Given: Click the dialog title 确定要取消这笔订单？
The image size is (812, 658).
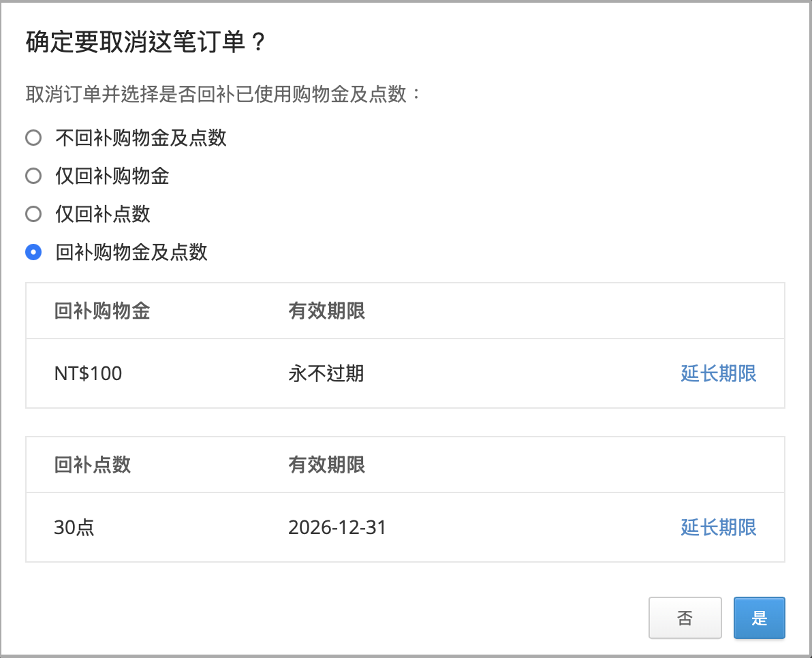Looking at the screenshot, I should [x=146, y=42].
